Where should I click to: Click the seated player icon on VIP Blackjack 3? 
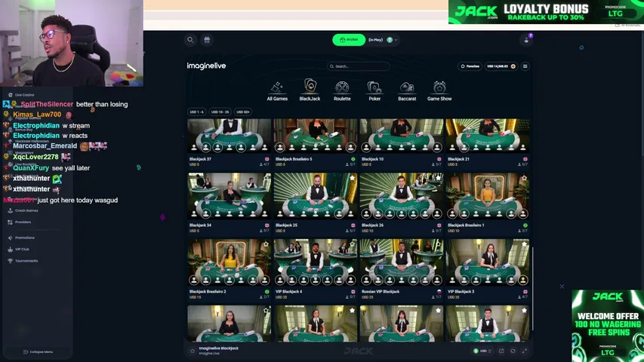tap(523, 281)
